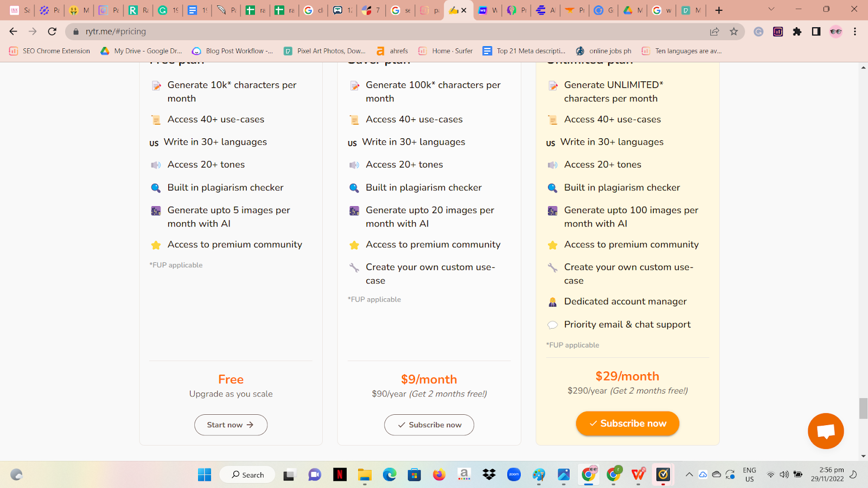Image resolution: width=868 pixels, height=488 pixels.
Task: Toggle the Chrome side panel
Action: coord(816,31)
